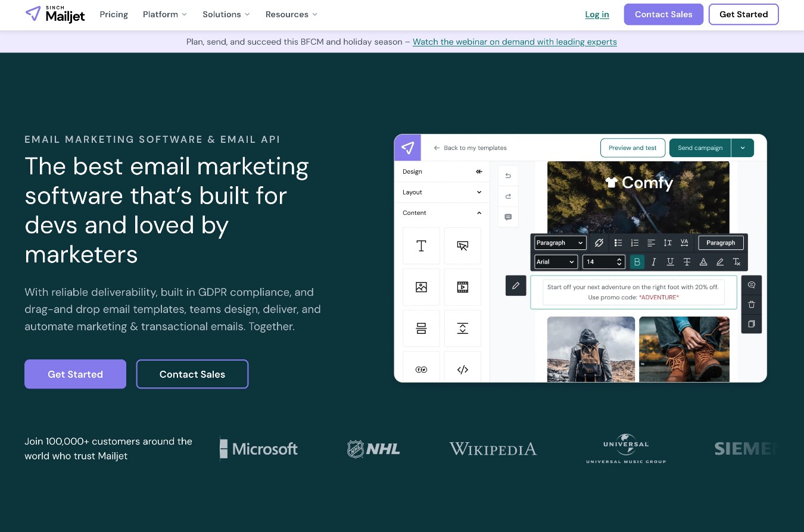Expand the Layout panel section

coord(442,192)
